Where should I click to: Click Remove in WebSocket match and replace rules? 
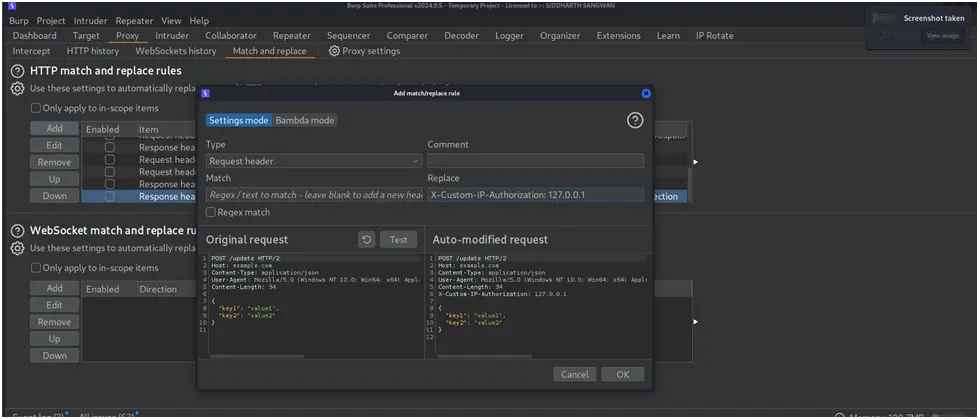(x=54, y=322)
